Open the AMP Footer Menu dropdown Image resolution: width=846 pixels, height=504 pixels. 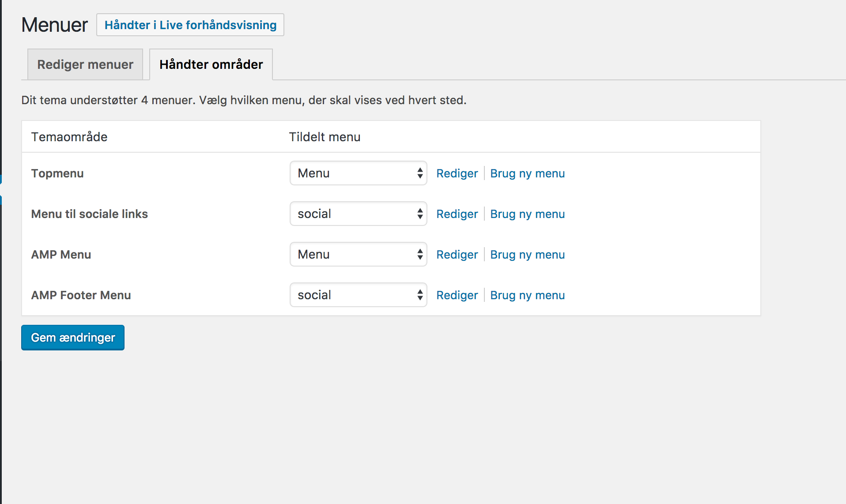click(x=358, y=295)
